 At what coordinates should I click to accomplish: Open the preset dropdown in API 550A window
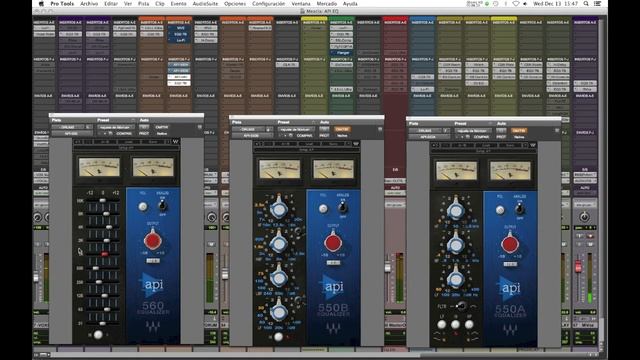click(473, 131)
